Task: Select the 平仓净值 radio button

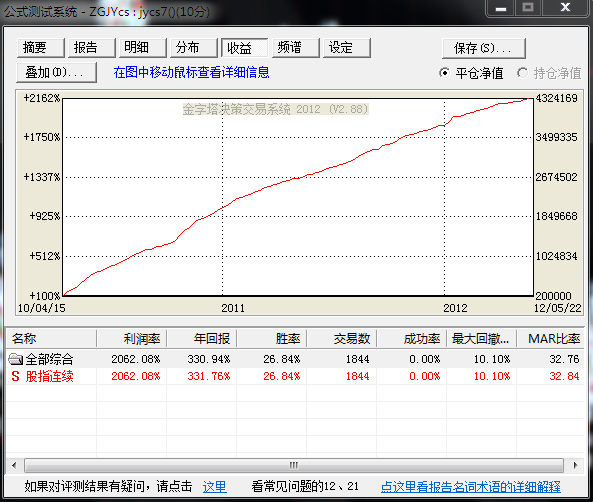Action: [x=445, y=73]
